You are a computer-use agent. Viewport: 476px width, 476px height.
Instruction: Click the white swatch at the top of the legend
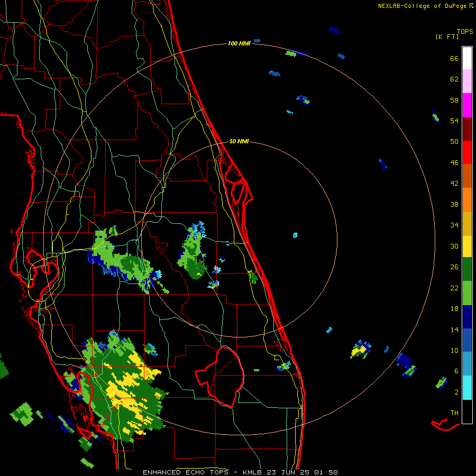[467, 58]
